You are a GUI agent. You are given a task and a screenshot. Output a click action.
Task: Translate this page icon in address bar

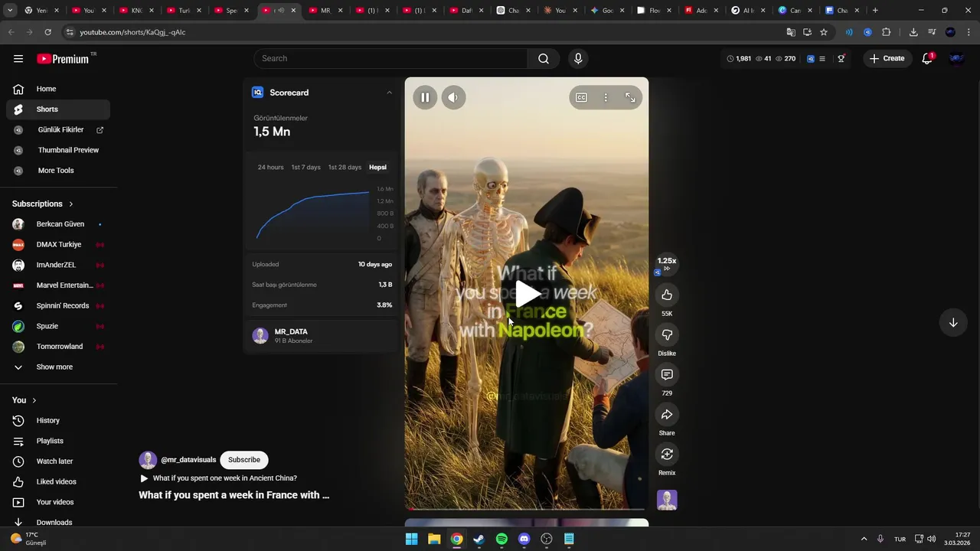coord(791,32)
